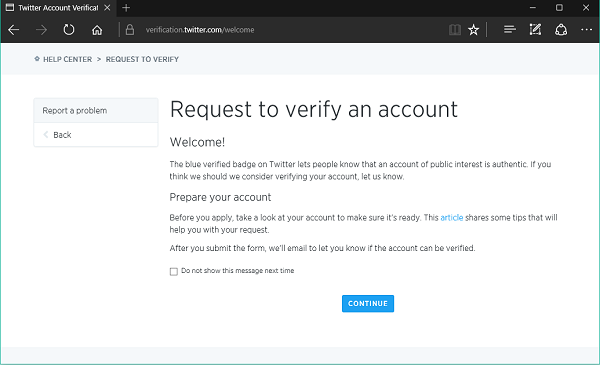Check Do not show this message next time

point(174,272)
